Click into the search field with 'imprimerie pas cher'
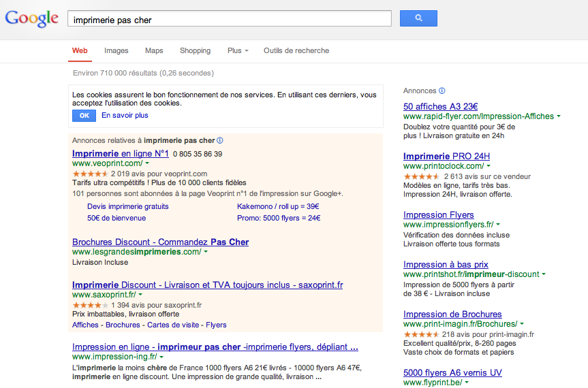 pos(229,20)
